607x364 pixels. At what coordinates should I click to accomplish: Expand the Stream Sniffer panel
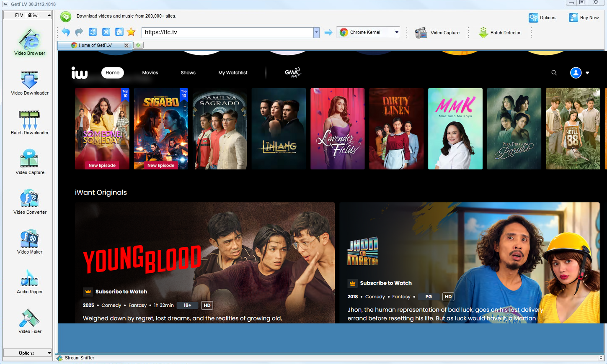[601, 358]
